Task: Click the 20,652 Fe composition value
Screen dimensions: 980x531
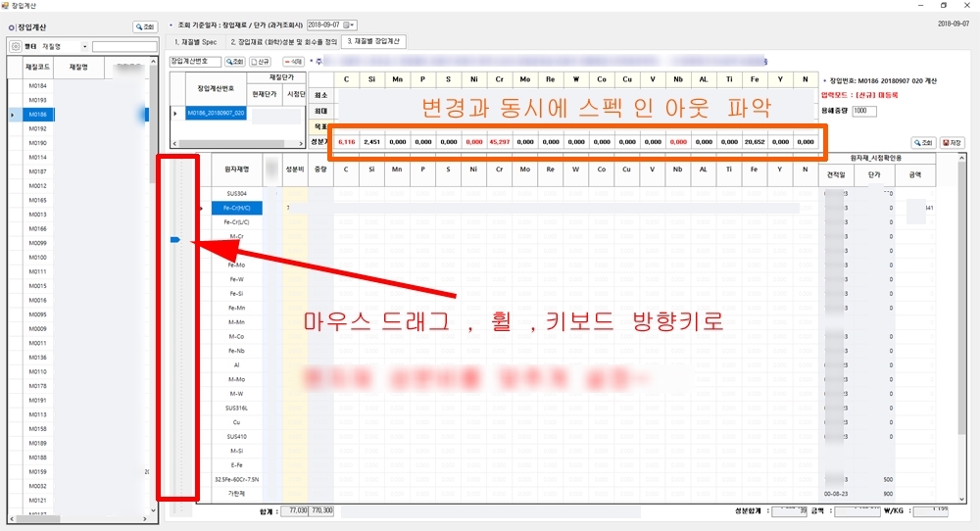Action: (755, 142)
